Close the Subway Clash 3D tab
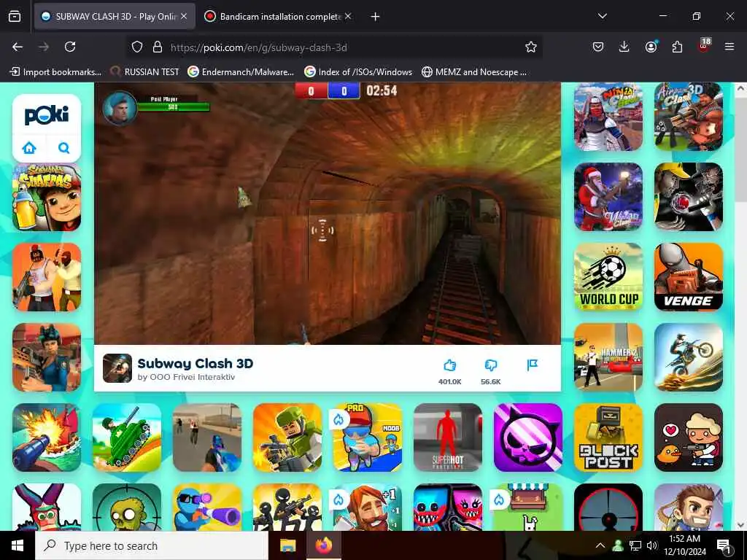This screenshot has width=747, height=560. 184,16
